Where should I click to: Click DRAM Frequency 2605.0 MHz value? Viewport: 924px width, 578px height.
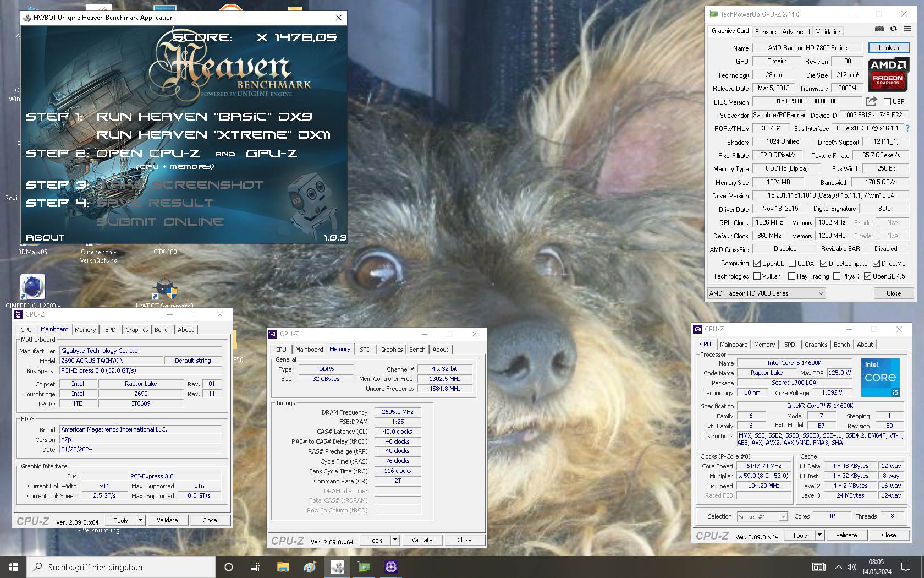(x=398, y=412)
